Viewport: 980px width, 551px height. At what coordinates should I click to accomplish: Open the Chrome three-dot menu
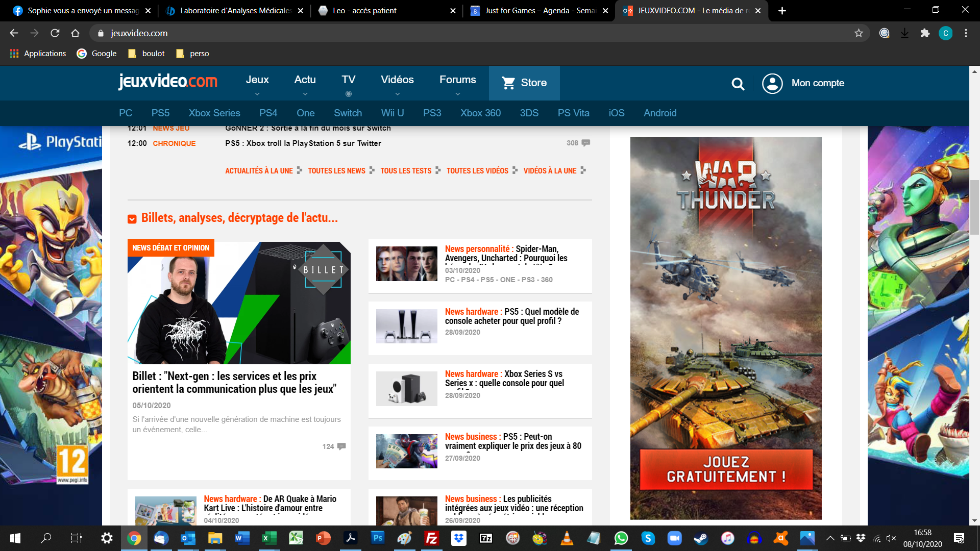[966, 33]
